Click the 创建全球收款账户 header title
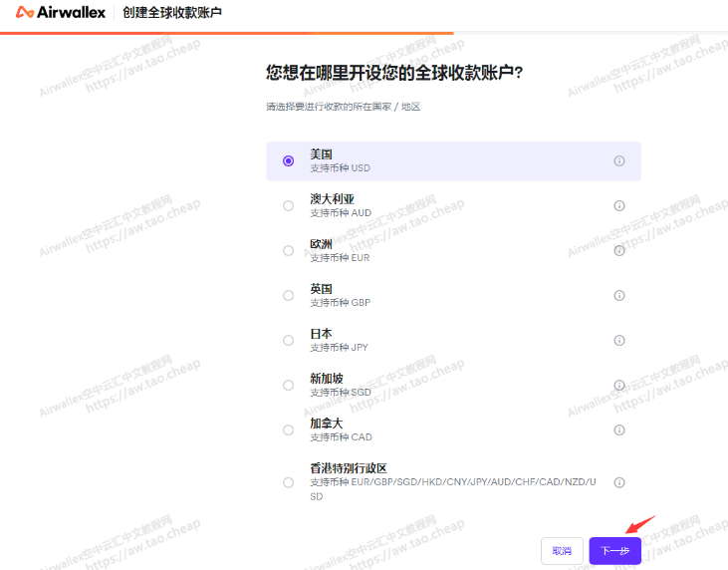The width and height of the screenshot is (728, 570). coord(172,13)
